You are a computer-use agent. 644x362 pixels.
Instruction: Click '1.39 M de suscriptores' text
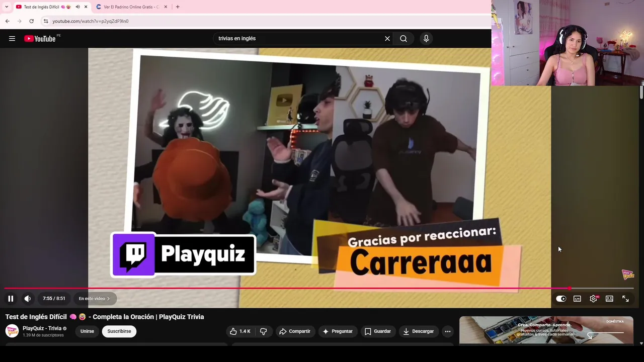(x=43, y=335)
